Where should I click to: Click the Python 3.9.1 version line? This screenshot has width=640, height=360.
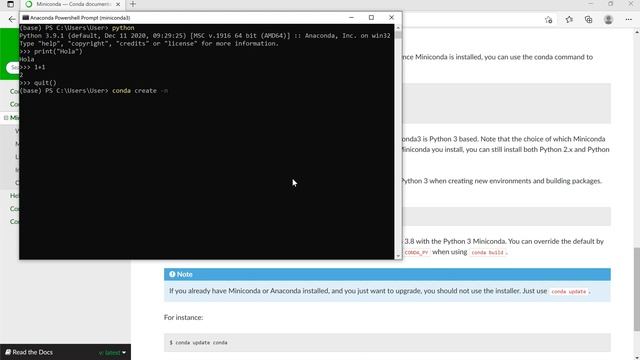pos(205,36)
